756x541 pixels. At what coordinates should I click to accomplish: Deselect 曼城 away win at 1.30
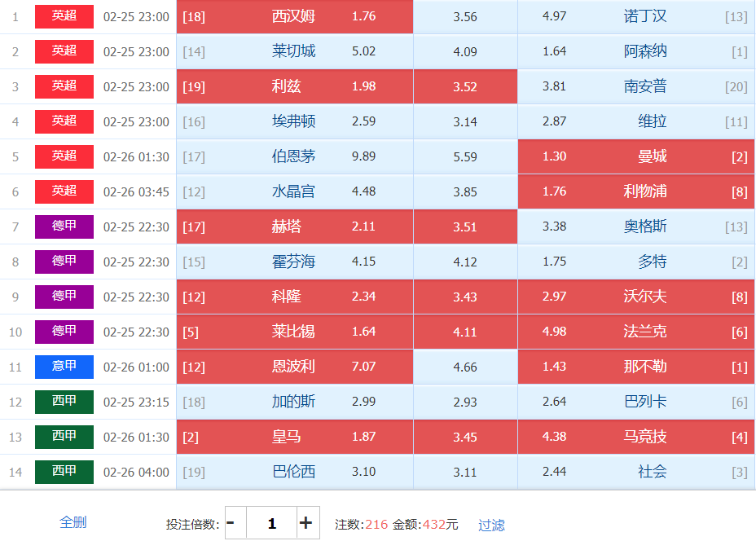(636, 156)
